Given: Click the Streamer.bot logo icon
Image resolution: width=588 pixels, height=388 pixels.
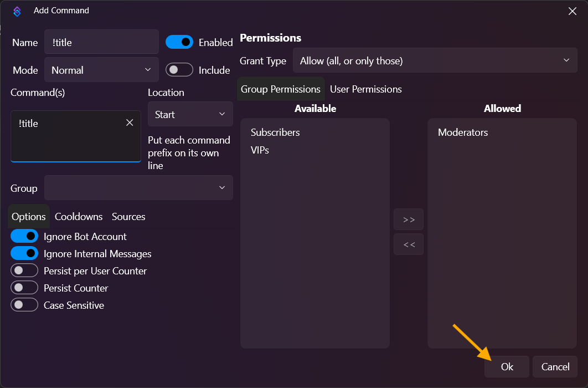Looking at the screenshot, I should pyautogui.click(x=17, y=11).
